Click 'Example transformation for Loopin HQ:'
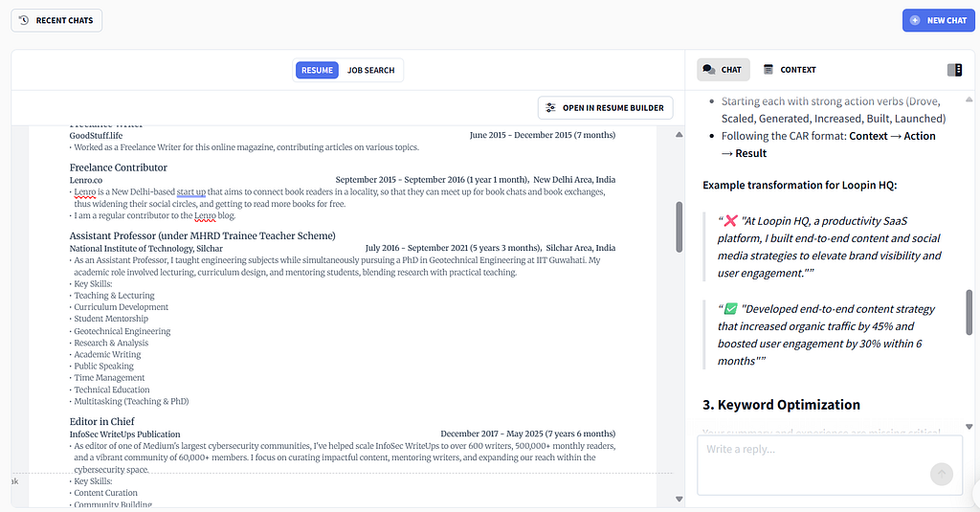The width and height of the screenshot is (980, 512). point(800,185)
